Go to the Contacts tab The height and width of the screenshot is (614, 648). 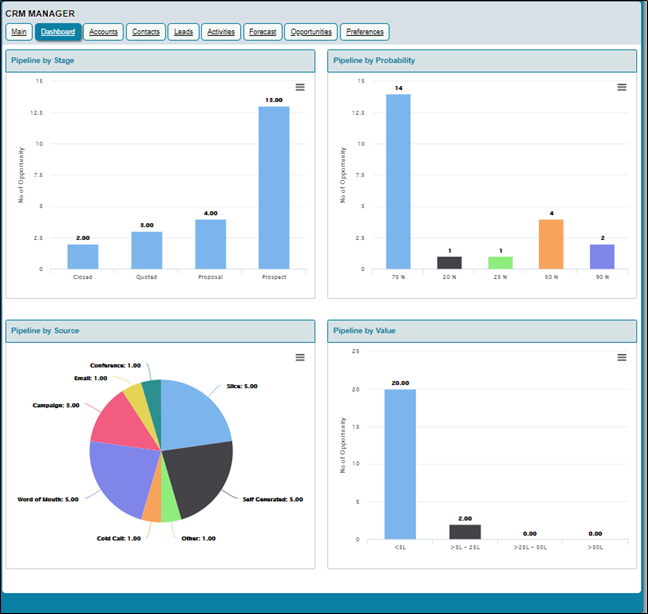[146, 32]
